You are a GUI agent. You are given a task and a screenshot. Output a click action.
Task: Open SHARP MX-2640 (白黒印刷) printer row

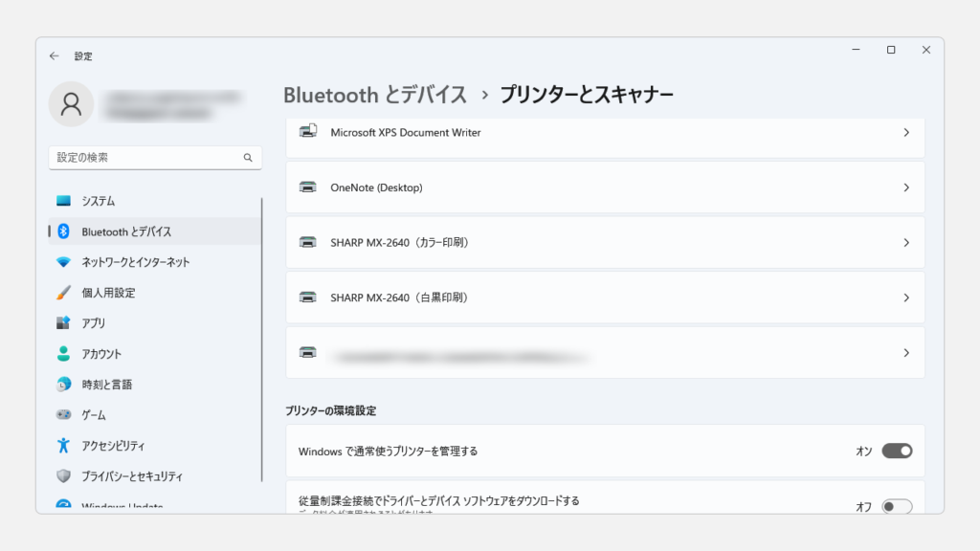pyautogui.click(x=605, y=298)
